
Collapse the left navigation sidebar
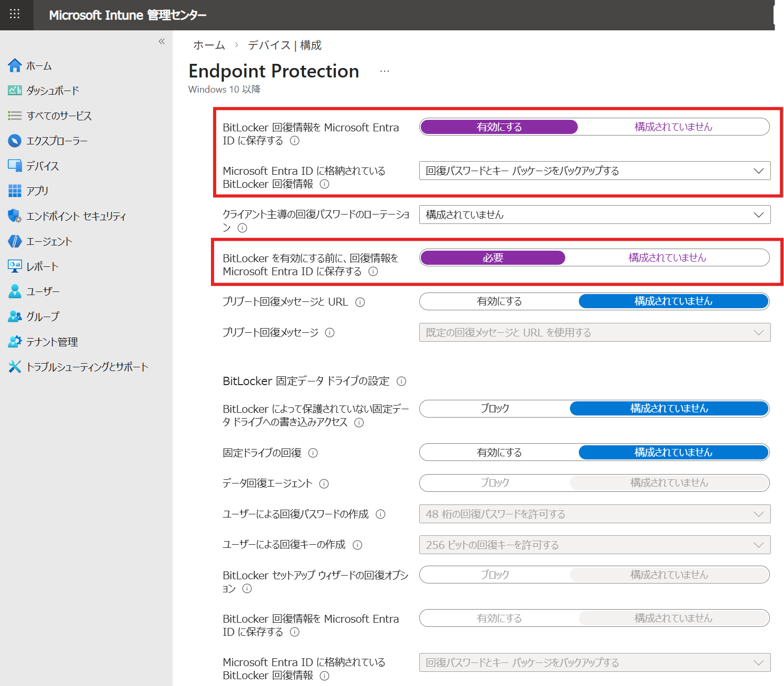coord(162,41)
